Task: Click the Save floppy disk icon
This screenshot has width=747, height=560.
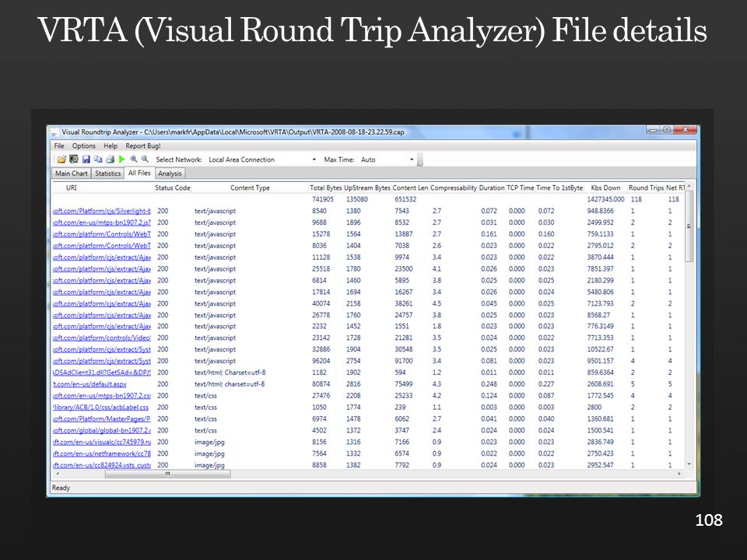Action: tap(86, 159)
